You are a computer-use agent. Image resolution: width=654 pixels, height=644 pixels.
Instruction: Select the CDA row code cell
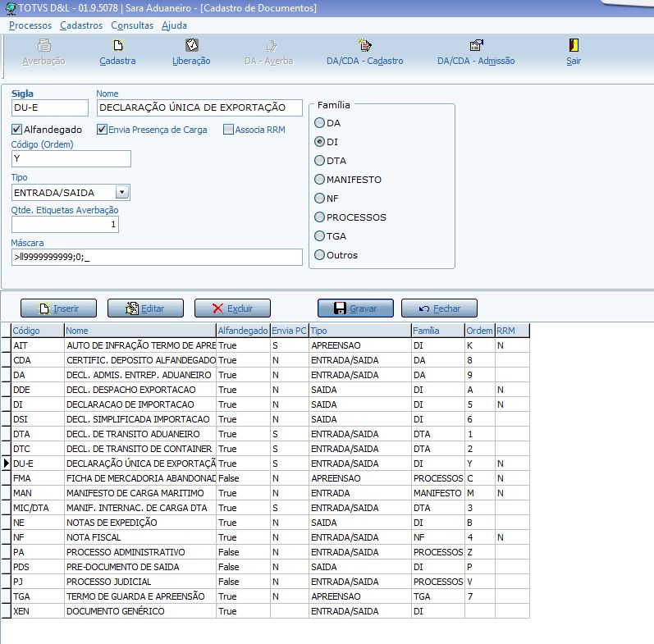point(38,360)
